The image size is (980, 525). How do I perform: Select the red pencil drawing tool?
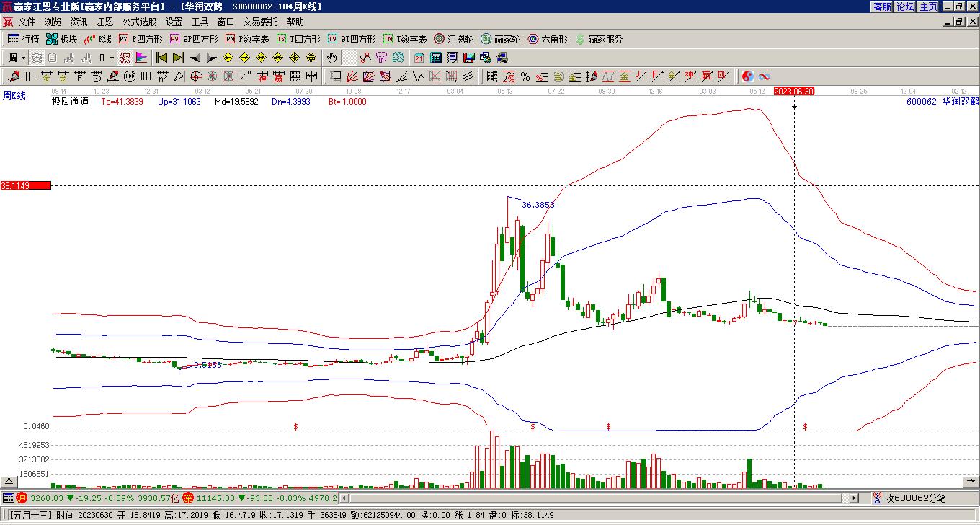(14, 76)
